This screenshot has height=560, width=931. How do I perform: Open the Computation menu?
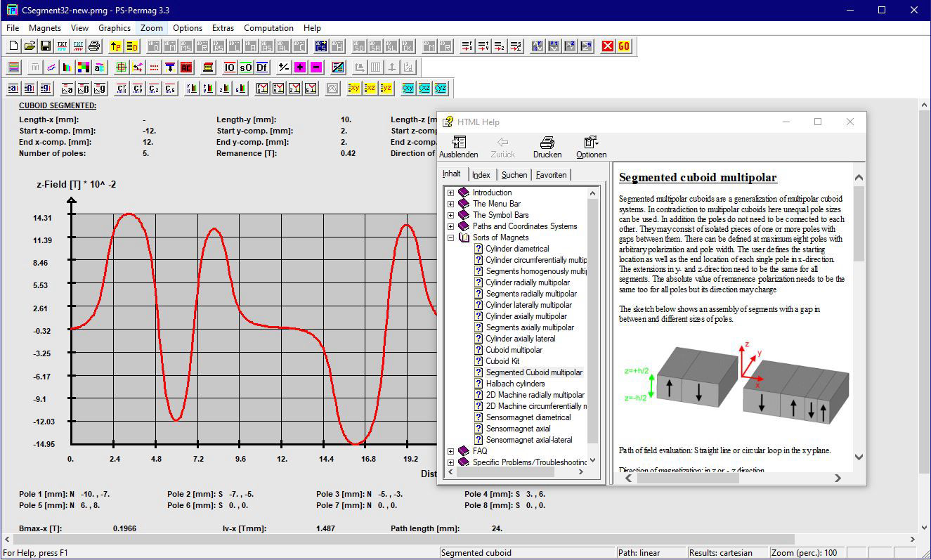[268, 28]
